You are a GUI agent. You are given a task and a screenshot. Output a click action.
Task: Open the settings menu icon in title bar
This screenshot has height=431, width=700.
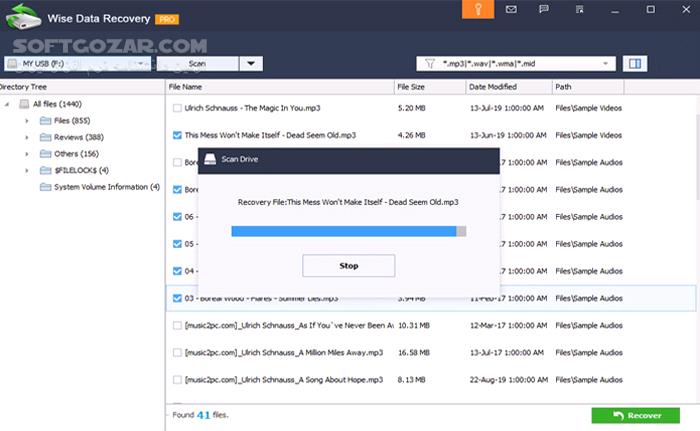tap(579, 9)
